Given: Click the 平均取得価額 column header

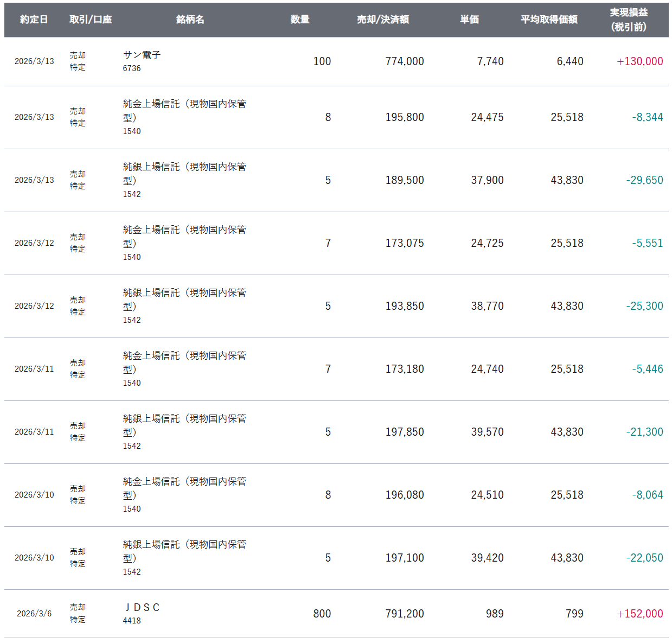Looking at the screenshot, I should click(x=549, y=20).
